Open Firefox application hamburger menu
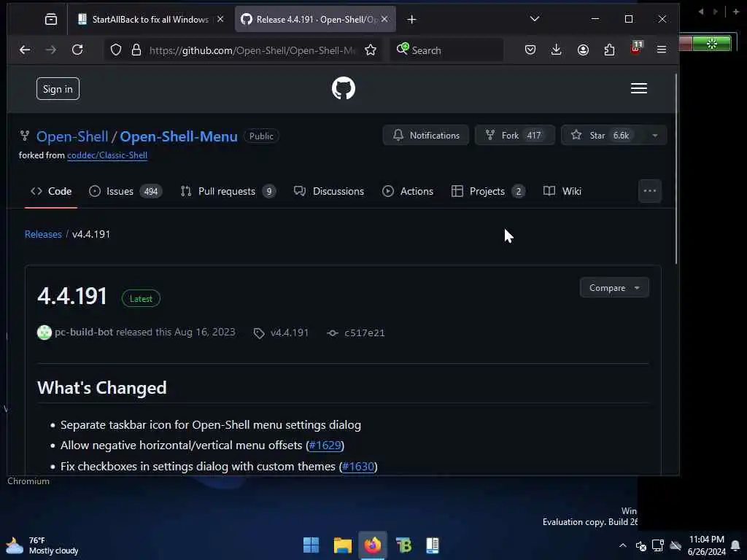Viewport: 747px width, 560px height. tap(661, 50)
